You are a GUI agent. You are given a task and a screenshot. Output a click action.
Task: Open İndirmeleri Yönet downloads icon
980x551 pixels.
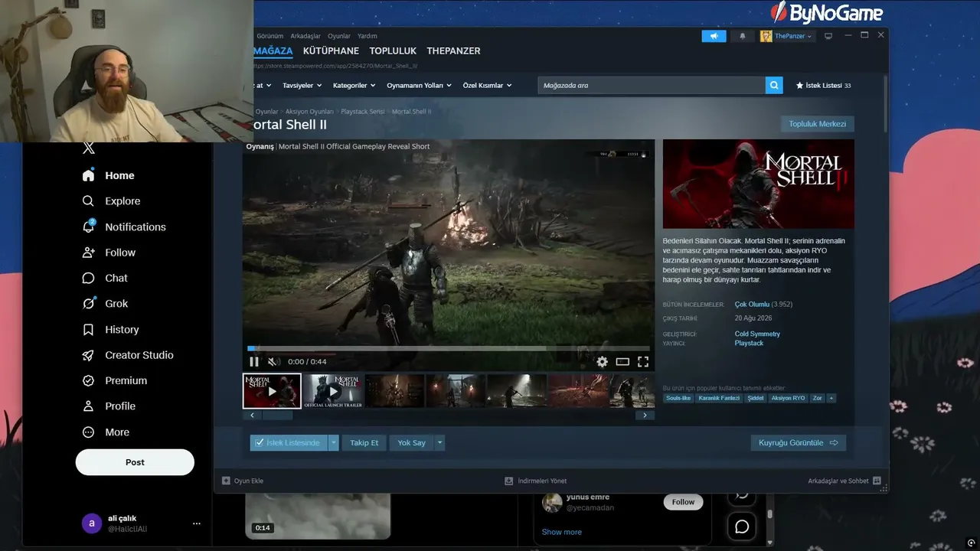pyautogui.click(x=508, y=481)
